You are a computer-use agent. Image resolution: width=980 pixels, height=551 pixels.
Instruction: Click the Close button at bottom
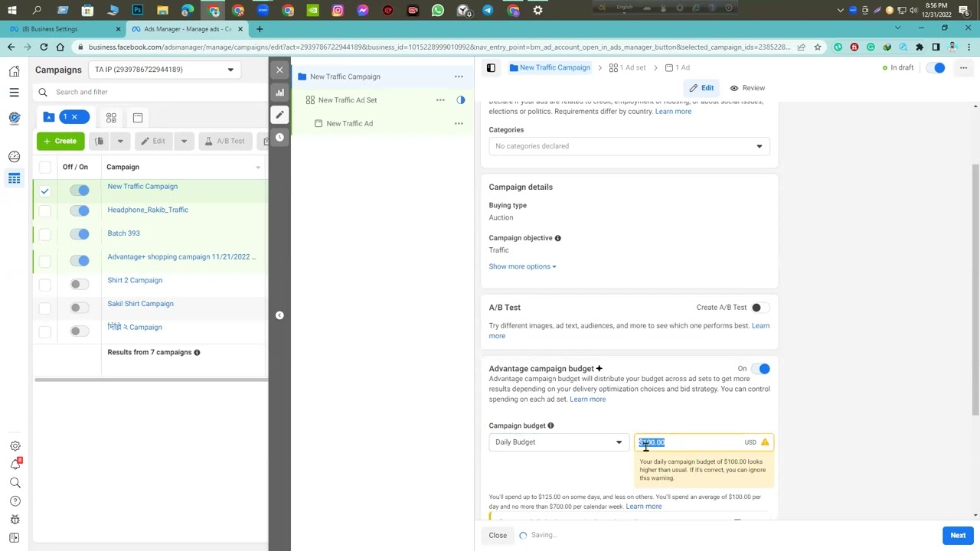(498, 536)
